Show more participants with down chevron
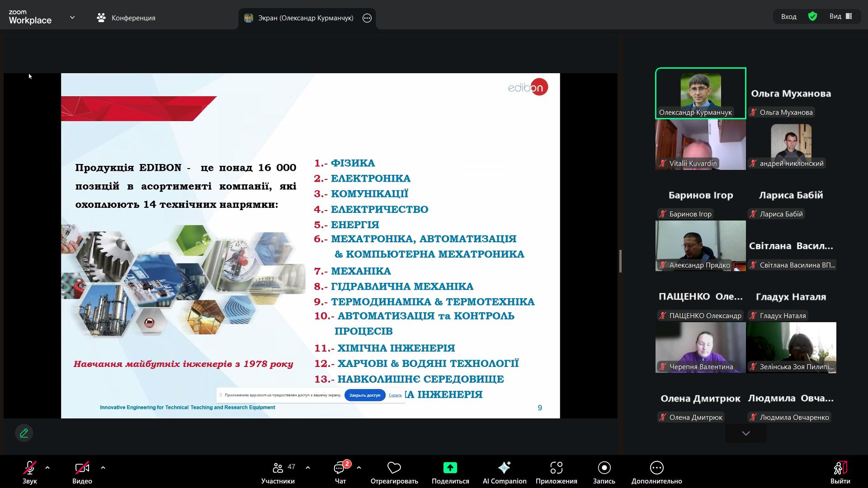The width and height of the screenshot is (868, 488). click(x=746, y=433)
